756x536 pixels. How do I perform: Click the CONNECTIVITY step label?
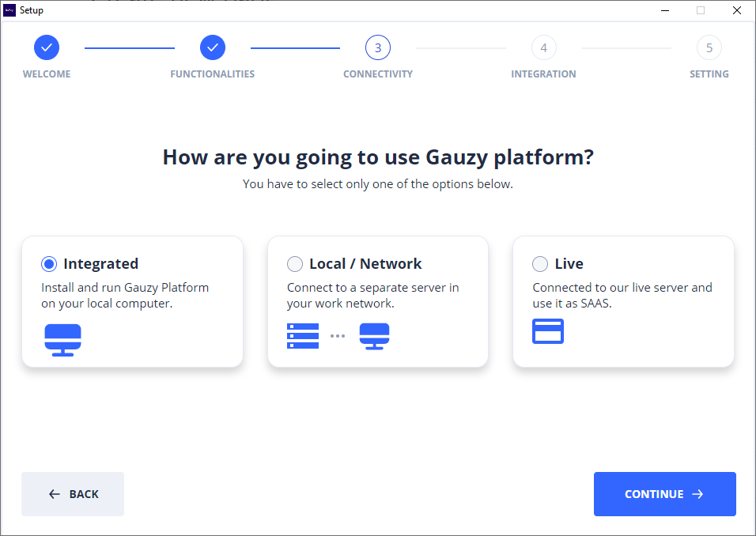click(x=378, y=74)
